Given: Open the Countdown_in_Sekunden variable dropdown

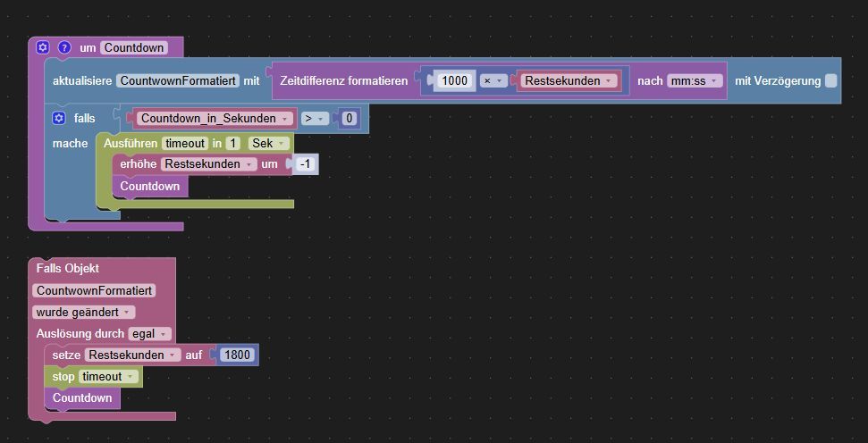Looking at the screenshot, I should tap(215, 119).
